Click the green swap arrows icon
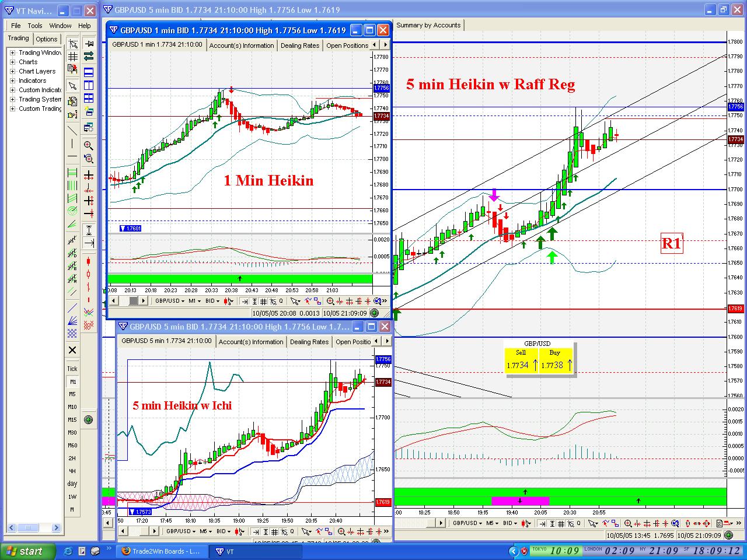This screenshot has height=560, width=747. click(x=89, y=57)
